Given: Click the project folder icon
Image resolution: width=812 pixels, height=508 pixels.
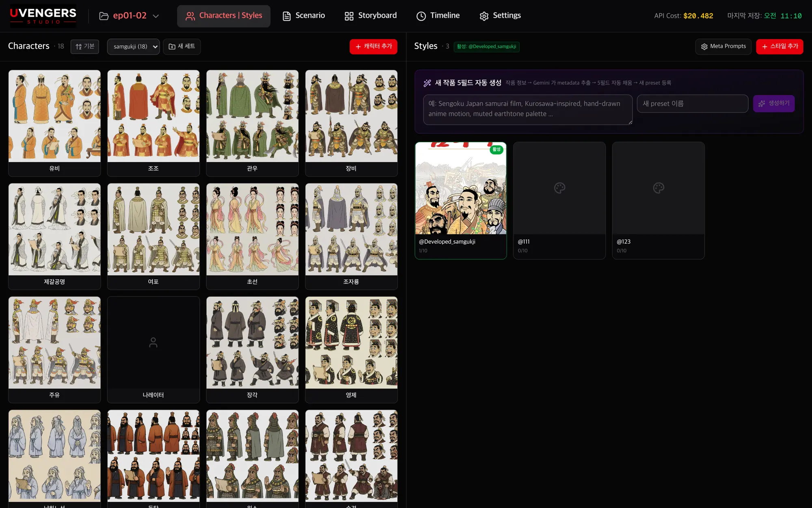Looking at the screenshot, I should (x=104, y=16).
